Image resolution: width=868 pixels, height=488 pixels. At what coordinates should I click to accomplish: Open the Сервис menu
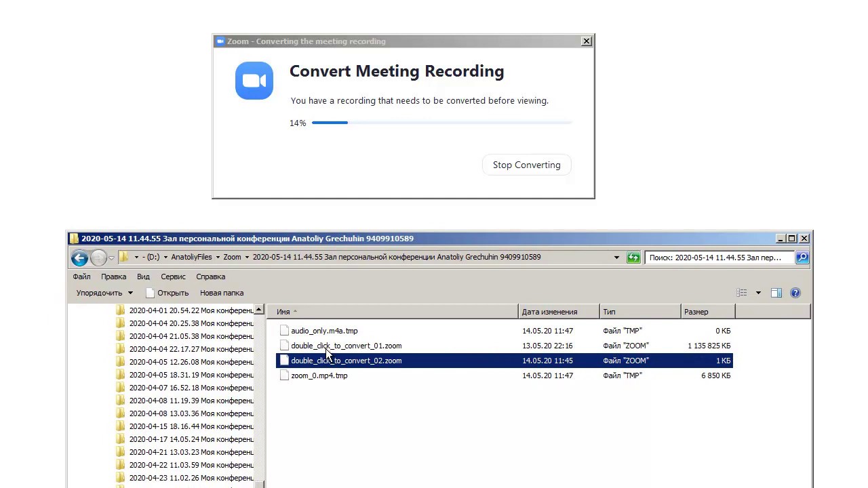pos(173,277)
